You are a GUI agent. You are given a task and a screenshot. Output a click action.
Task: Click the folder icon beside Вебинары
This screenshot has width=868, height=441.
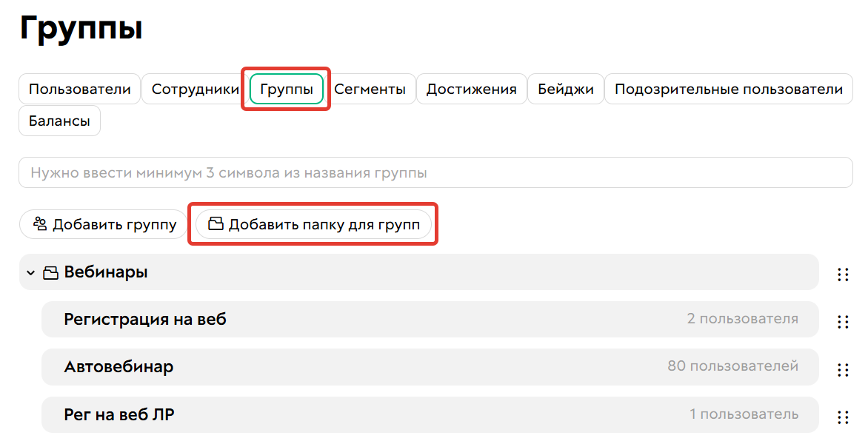pos(51,272)
